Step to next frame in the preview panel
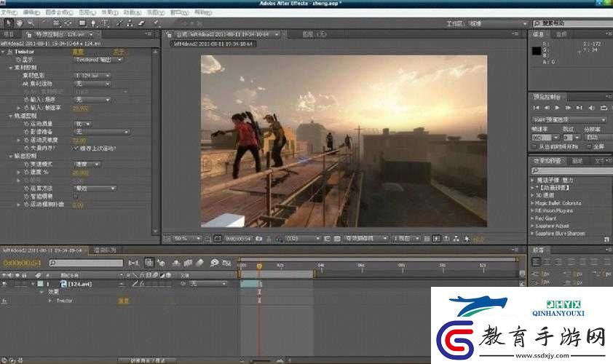This screenshot has height=364, width=613. [x=568, y=108]
